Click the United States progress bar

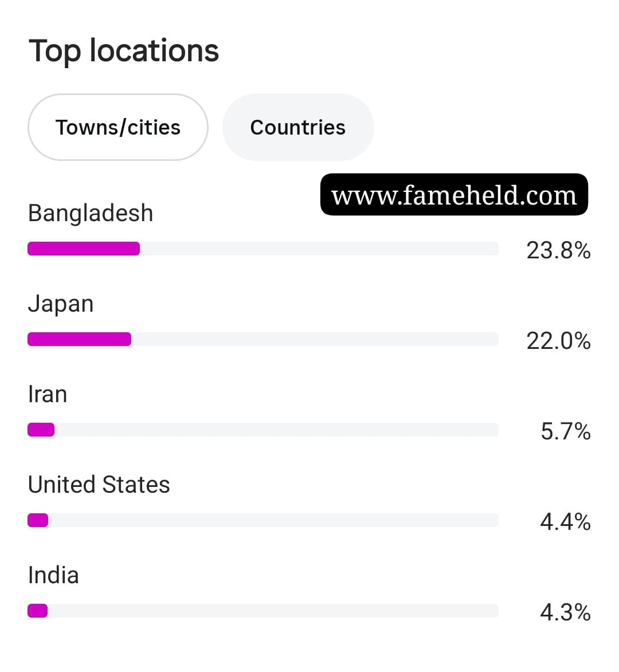click(263, 520)
